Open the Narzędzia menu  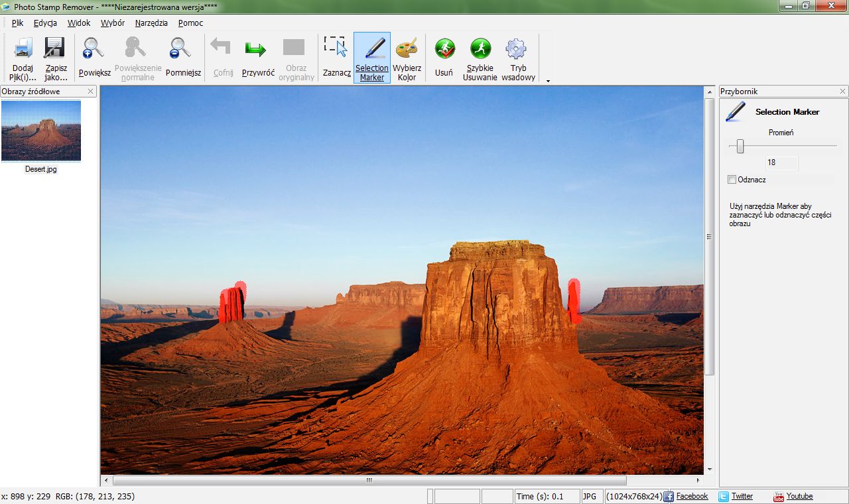pyautogui.click(x=151, y=23)
